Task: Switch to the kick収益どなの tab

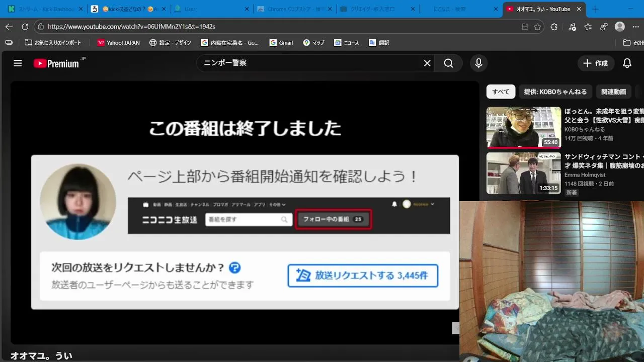Action: coord(128,9)
